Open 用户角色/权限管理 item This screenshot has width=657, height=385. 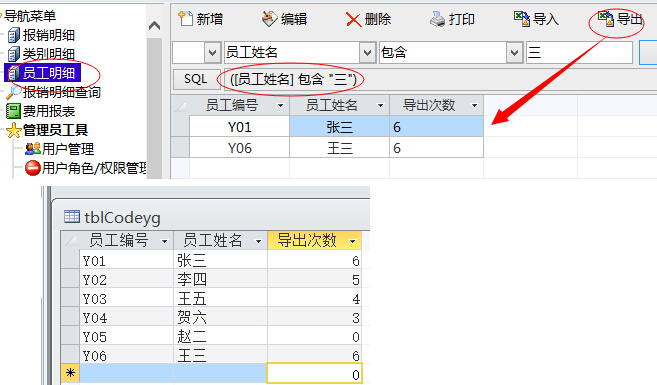85,168
